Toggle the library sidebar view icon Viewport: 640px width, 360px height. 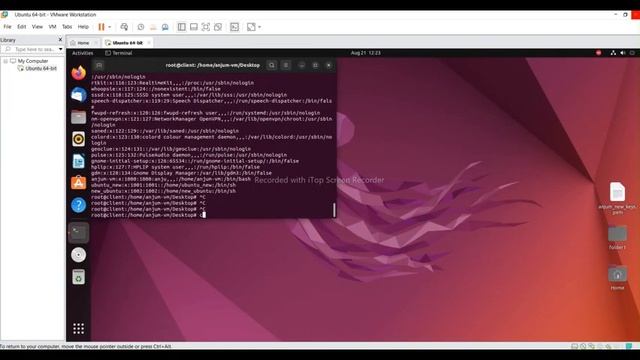[x=182, y=27]
